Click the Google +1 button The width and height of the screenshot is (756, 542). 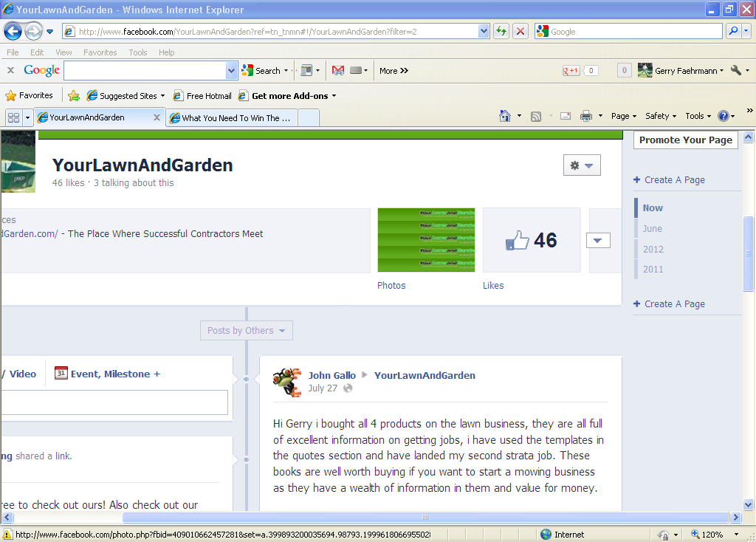coord(571,70)
